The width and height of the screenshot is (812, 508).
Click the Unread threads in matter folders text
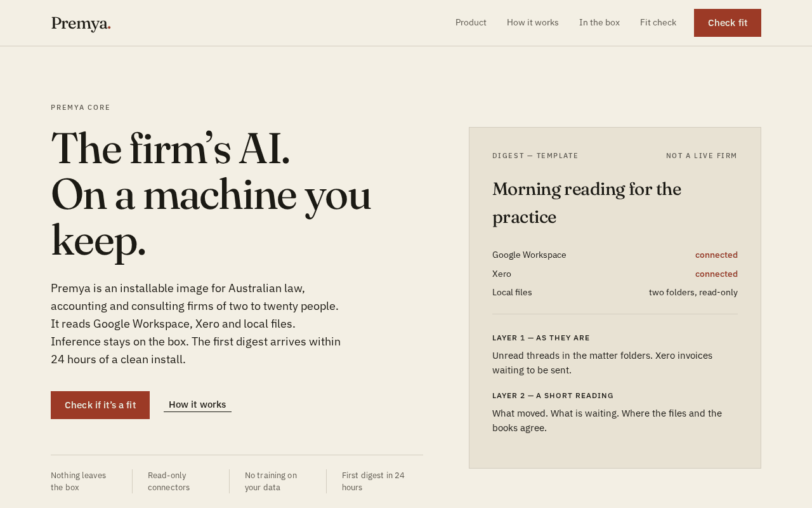pyautogui.click(x=603, y=363)
